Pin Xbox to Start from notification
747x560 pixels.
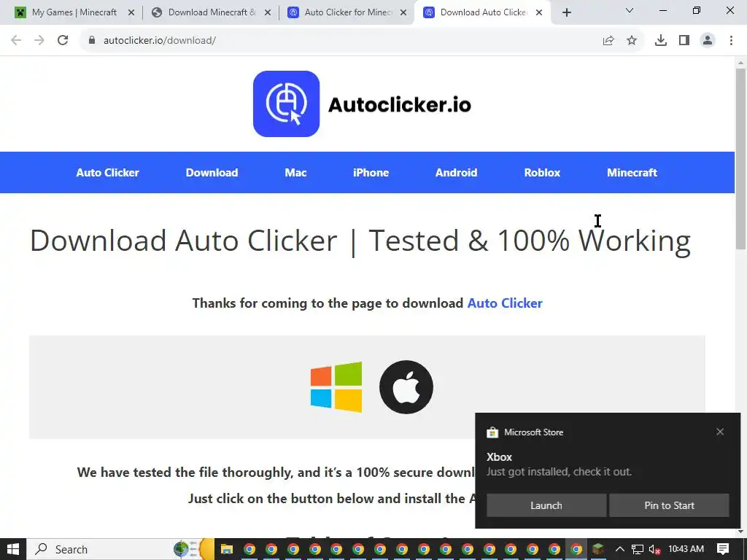point(670,505)
